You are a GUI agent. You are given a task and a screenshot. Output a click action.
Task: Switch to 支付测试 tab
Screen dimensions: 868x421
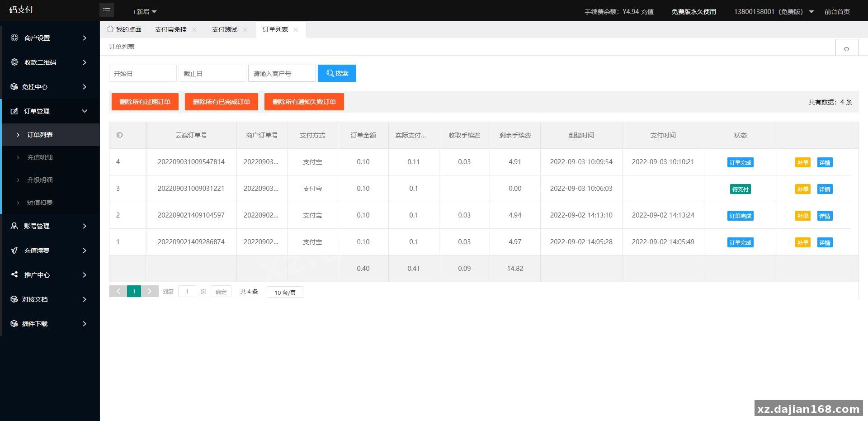(225, 29)
